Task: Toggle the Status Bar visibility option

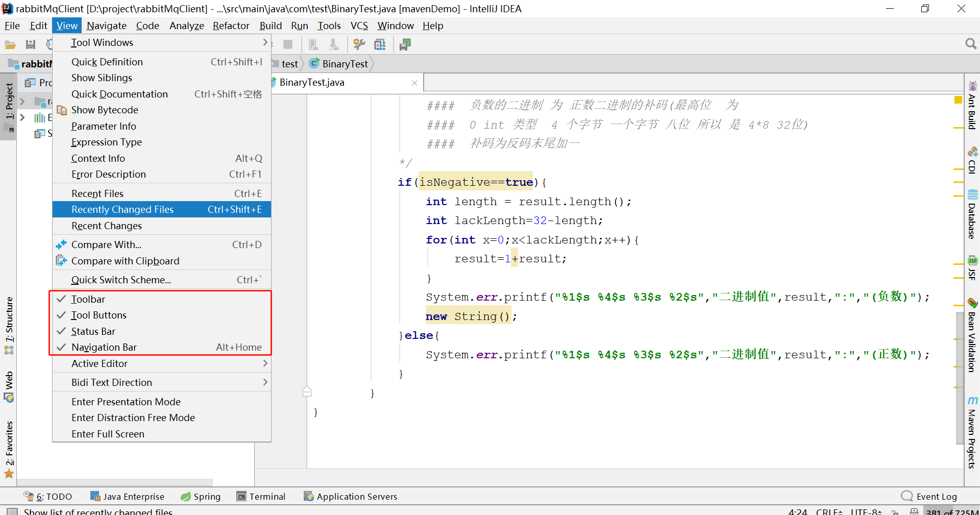Action: tap(162, 331)
